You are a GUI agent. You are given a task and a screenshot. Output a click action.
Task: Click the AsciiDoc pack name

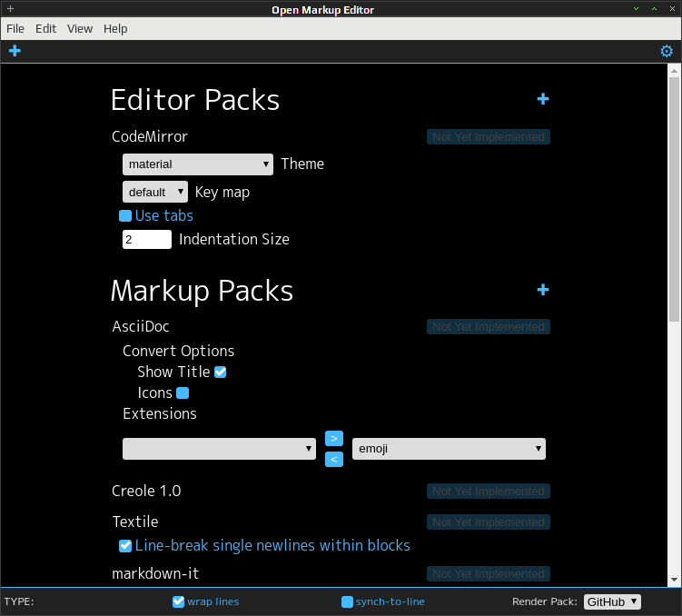tap(141, 327)
